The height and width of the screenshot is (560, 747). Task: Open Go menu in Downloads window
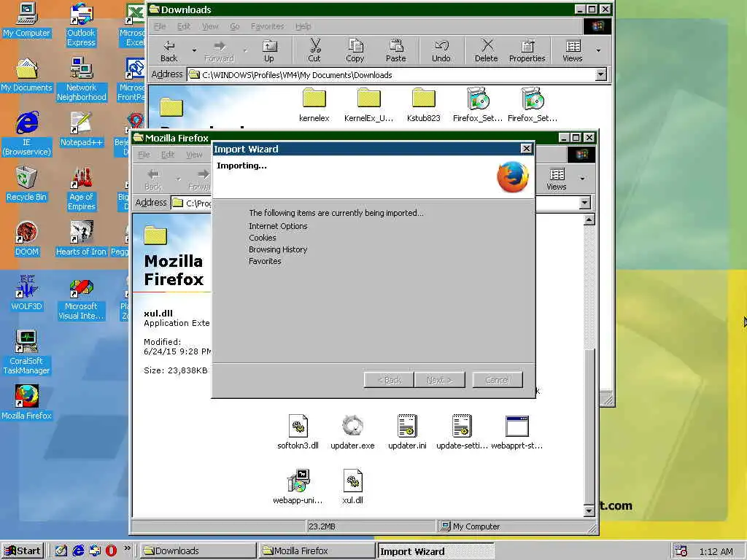click(x=235, y=27)
